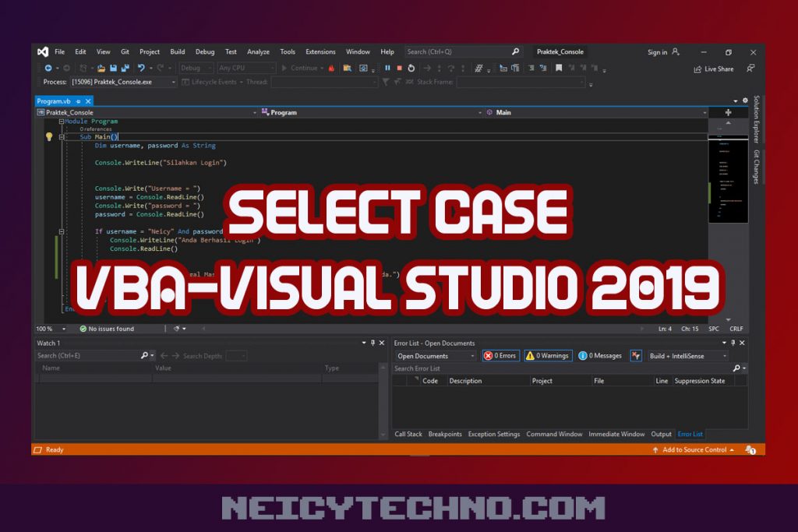Toggle the 0 Errors filter

pos(500,355)
